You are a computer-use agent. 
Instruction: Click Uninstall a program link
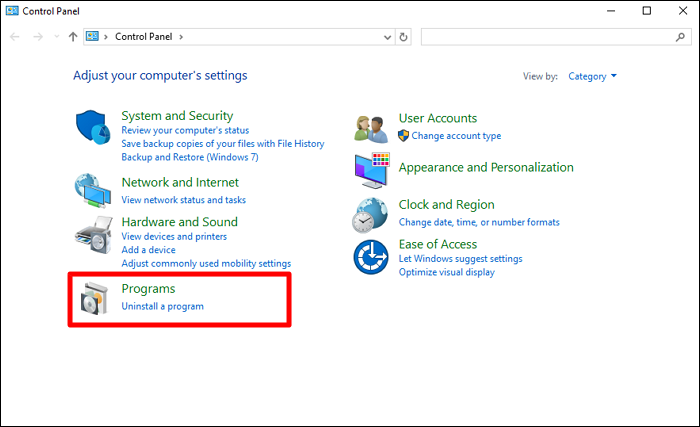tap(162, 306)
